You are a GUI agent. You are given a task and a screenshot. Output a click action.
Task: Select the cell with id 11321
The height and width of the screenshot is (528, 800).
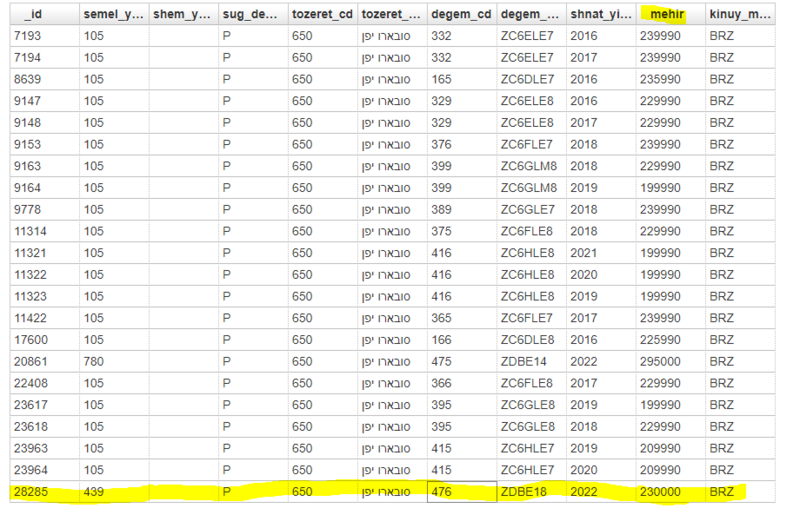[x=44, y=253]
